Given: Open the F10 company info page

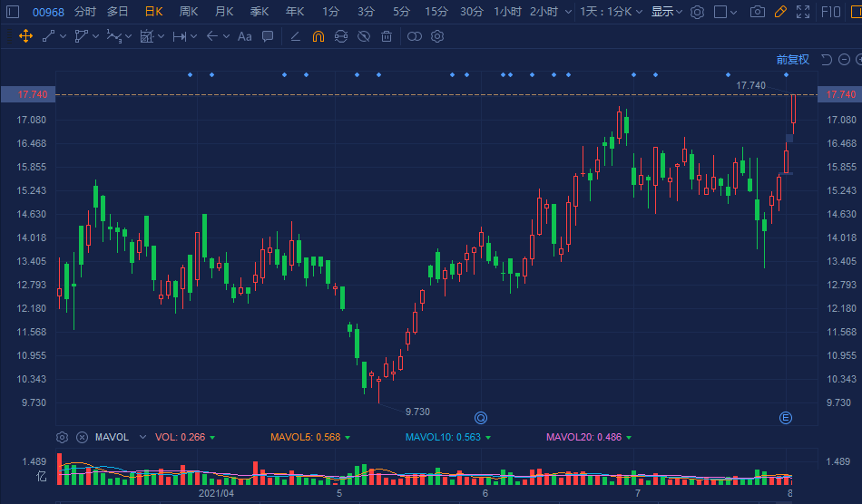Looking at the screenshot, I should point(829,12).
